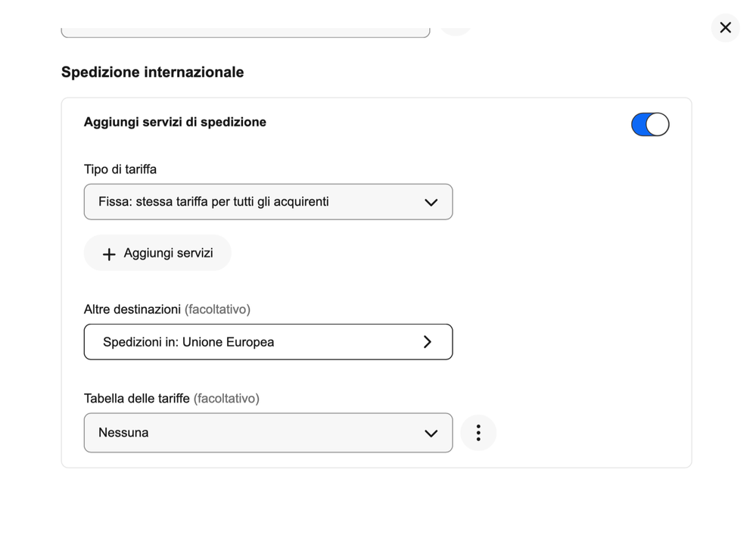Click the down chevron on Nessuna rate table

click(431, 433)
